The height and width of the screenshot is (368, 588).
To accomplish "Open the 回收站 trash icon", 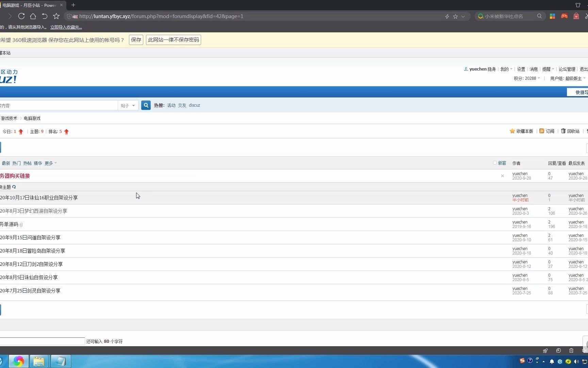I will 563,131.
